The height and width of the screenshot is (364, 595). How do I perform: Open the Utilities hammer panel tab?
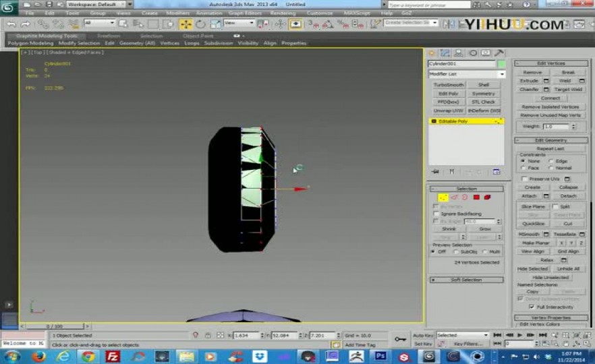point(499,53)
